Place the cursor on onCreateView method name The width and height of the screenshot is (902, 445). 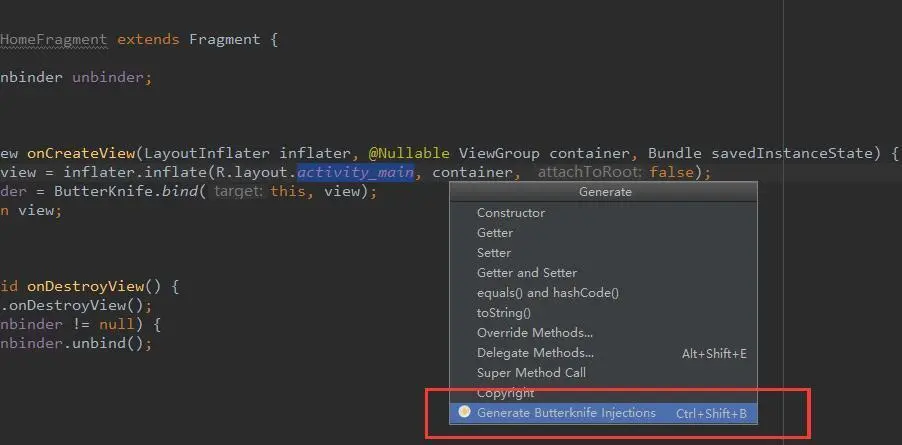coord(81,153)
